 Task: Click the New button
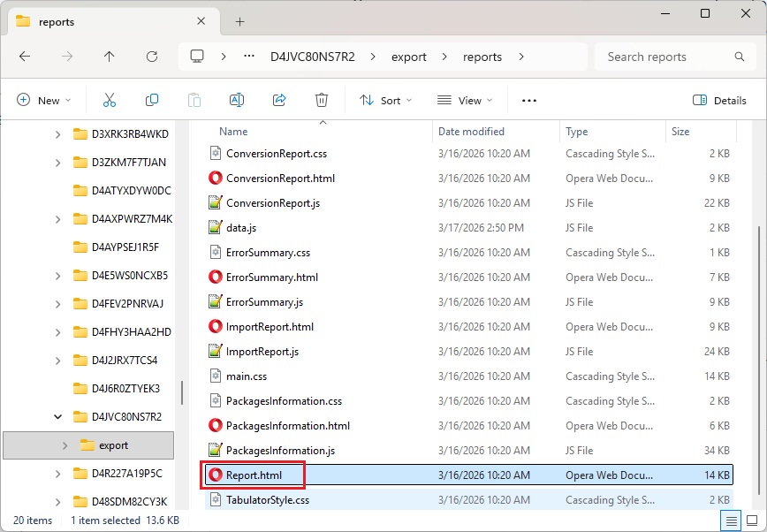43,101
